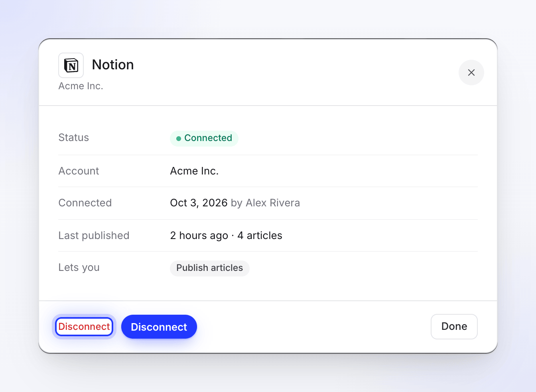Click the Acme Inc. subtitle under Notion
The width and height of the screenshot is (536, 392).
tap(81, 86)
